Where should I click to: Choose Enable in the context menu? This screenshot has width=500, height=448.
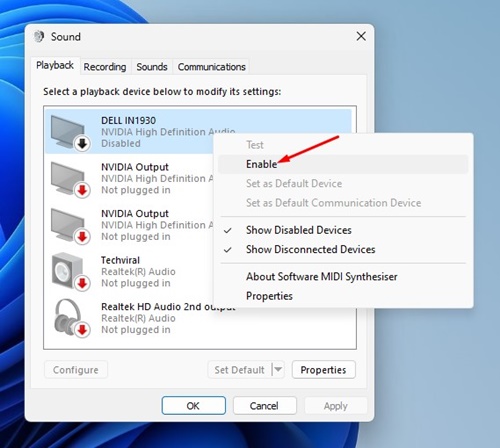[x=343, y=164]
